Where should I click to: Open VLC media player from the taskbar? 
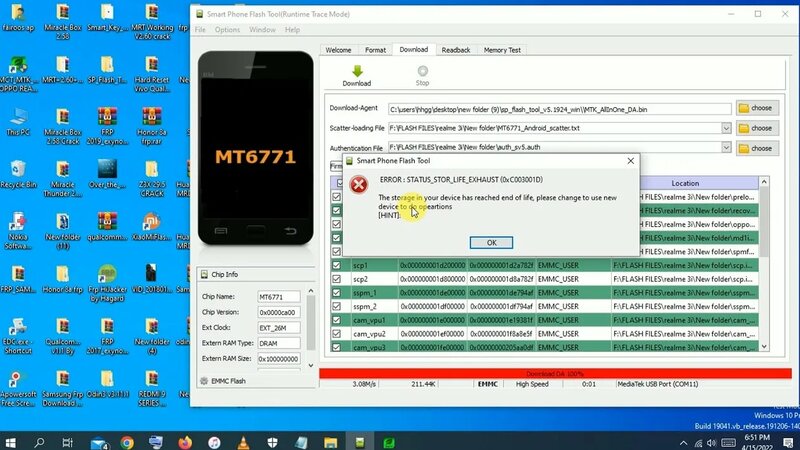(243, 442)
